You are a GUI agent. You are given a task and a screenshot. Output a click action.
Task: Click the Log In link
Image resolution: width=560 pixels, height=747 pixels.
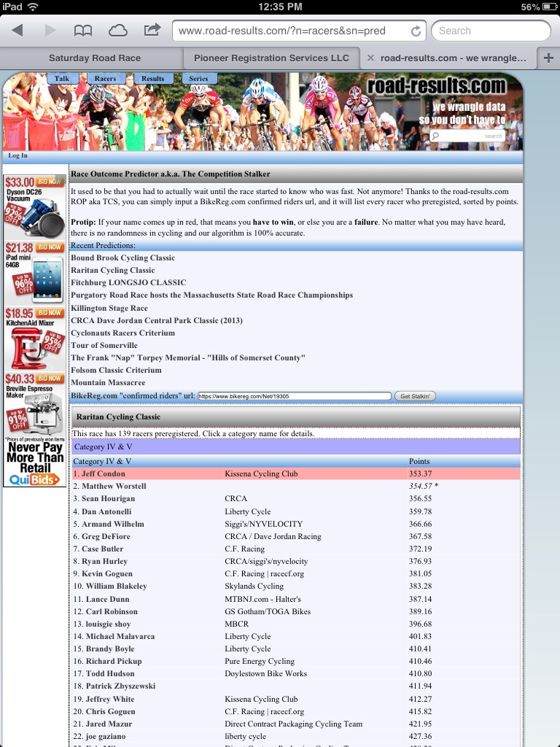pos(17,155)
